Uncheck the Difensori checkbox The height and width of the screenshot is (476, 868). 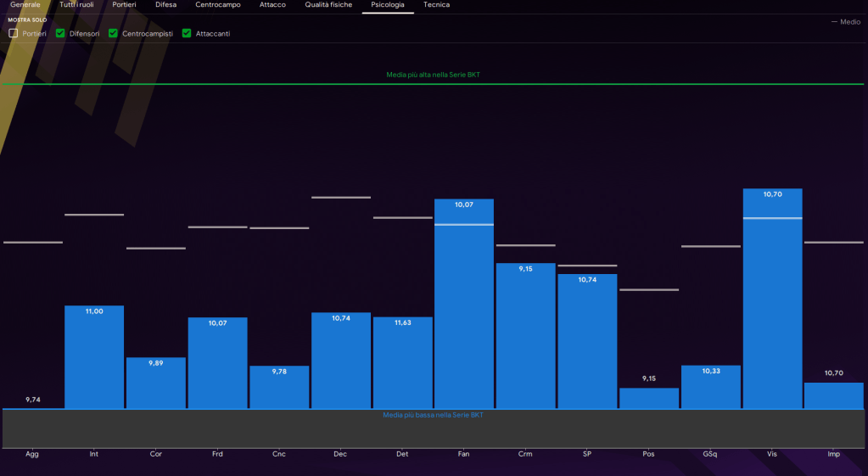[x=60, y=33]
